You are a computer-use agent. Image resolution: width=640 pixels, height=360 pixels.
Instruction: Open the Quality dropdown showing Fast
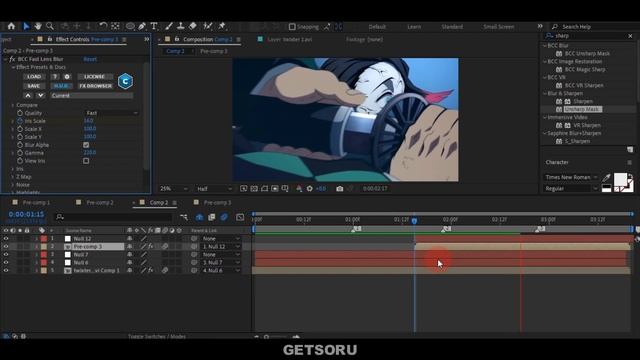pos(112,113)
